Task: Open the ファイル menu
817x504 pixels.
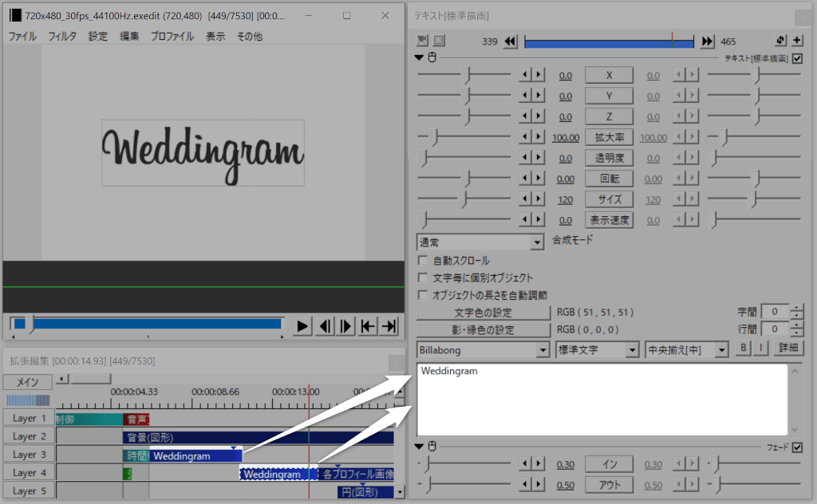Action: 22,37
